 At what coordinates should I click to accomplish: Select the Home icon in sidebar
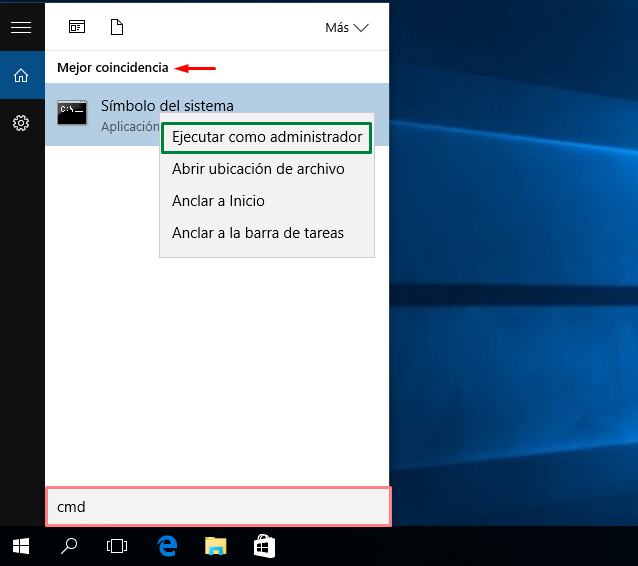[21, 75]
